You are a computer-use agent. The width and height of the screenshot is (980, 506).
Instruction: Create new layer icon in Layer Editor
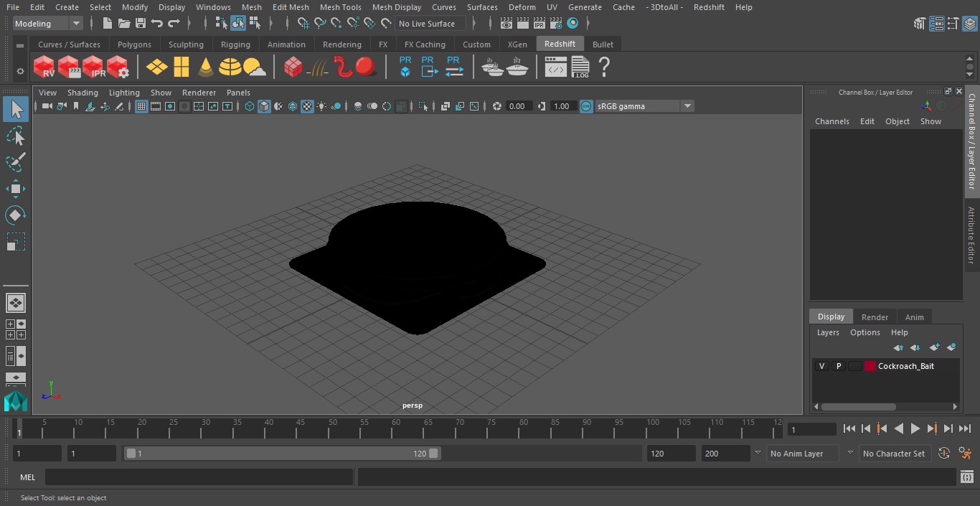tap(934, 347)
